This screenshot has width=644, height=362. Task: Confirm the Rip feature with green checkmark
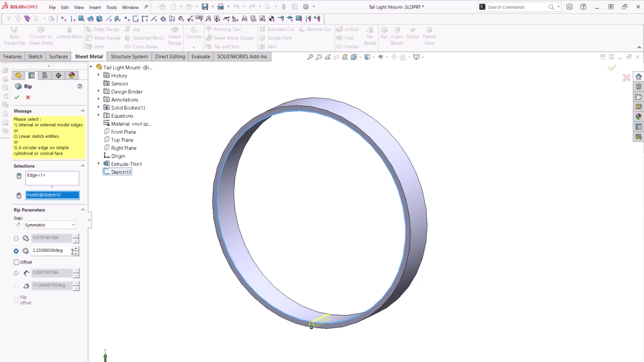click(x=17, y=97)
